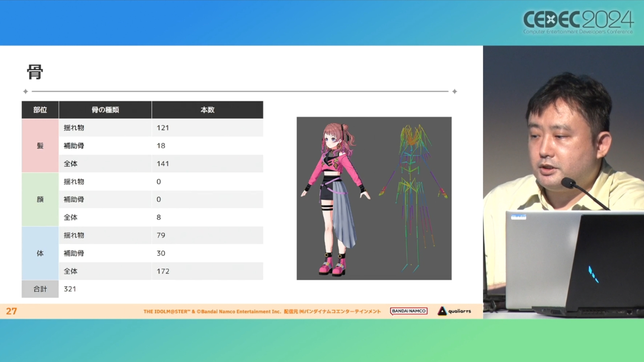
Task: Click the BANDAI NAMCO logo in footer
Action: [409, 311]
